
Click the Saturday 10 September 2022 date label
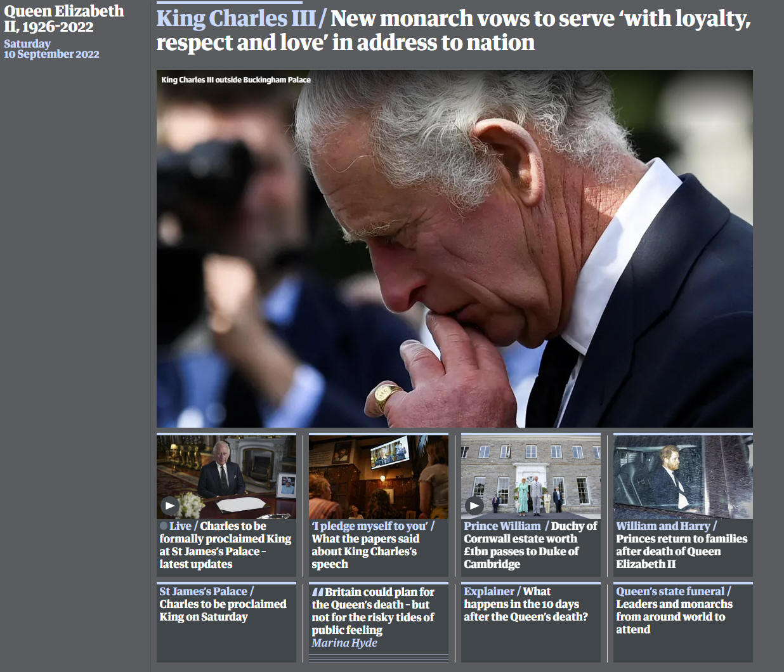pyautogui.click(x=51, y=49)
